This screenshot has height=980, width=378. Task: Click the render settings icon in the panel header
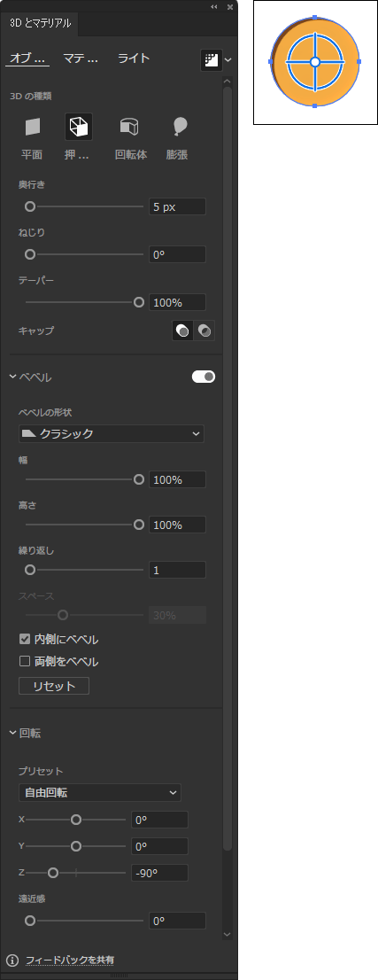pyautogui.click(x=212, y=60)
